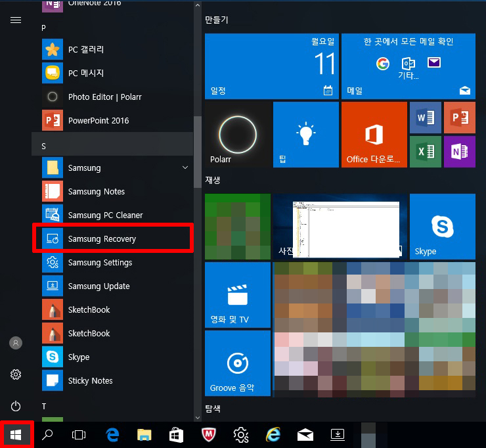
Task: Open the 메일 mail tile
Action: tap(409, 66)
